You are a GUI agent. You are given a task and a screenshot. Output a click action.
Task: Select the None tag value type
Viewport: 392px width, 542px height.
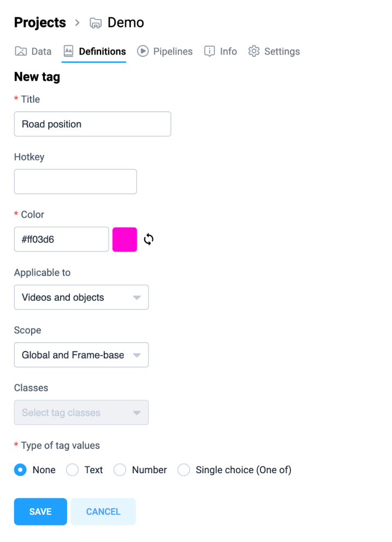(20, 470)
